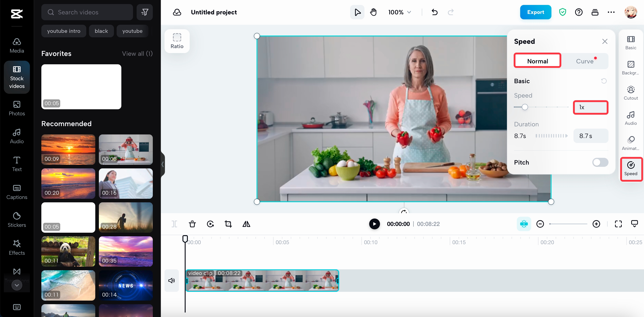Click the monitor display icon in timeline toolbar
The width and height of the screenshot is (644, 317).
(634, 224)
